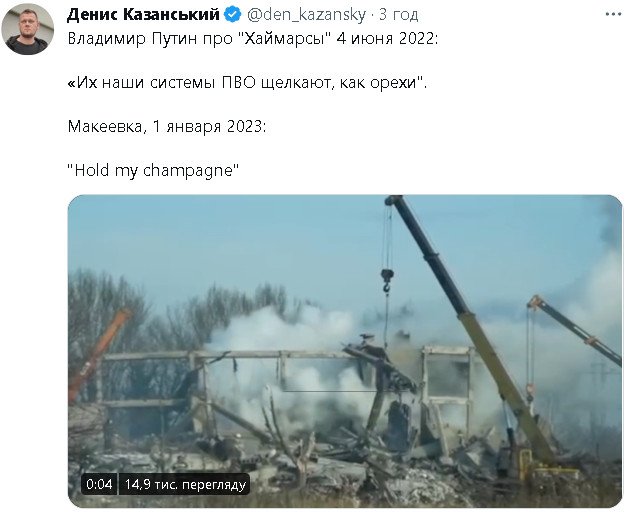Click the tweet line mentioning "Хаймарсы"
Screen dimensions: 638x515
pos(253,39)
